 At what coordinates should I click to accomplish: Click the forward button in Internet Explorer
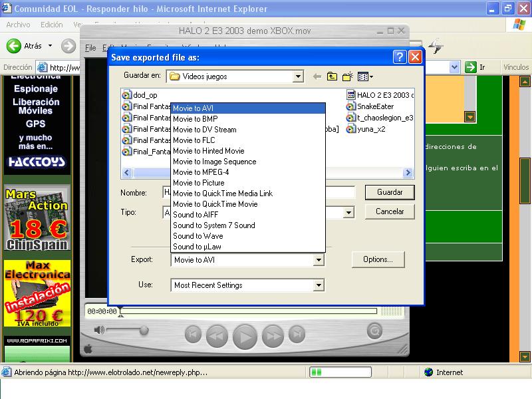[68, 46]
